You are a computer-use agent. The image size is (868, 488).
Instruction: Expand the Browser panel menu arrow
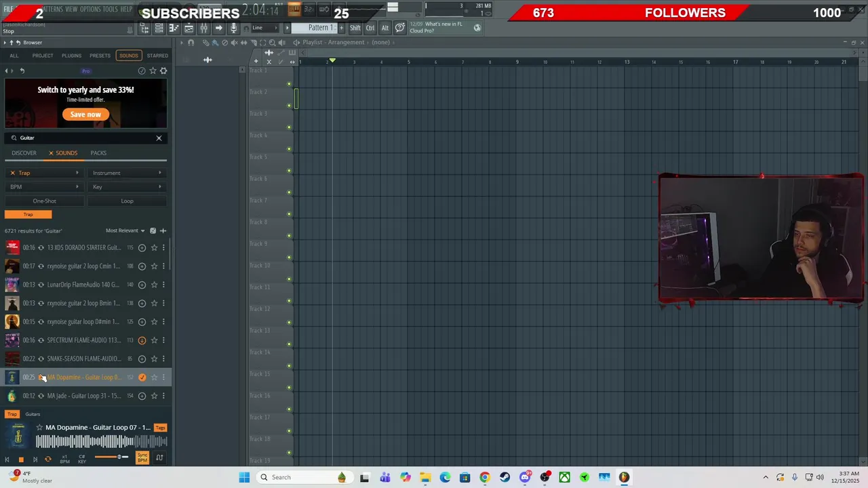(5, 43)
